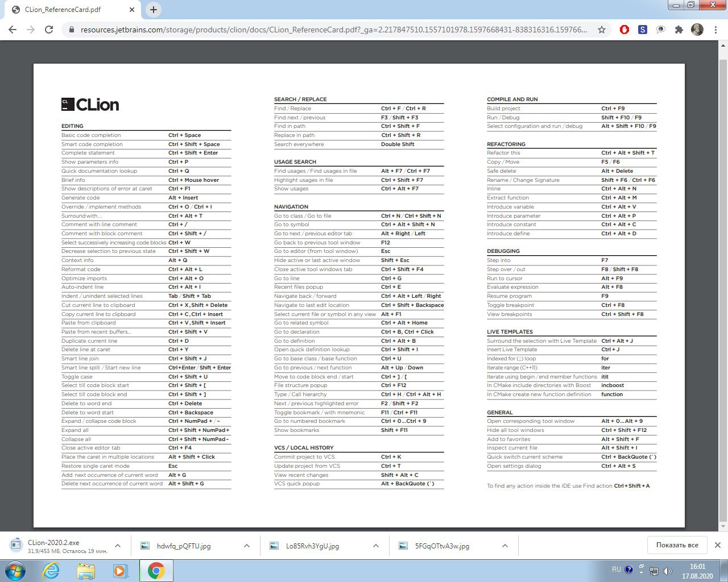
Task: Click the extension icon left of puzzle
Action: click(661, 30)
